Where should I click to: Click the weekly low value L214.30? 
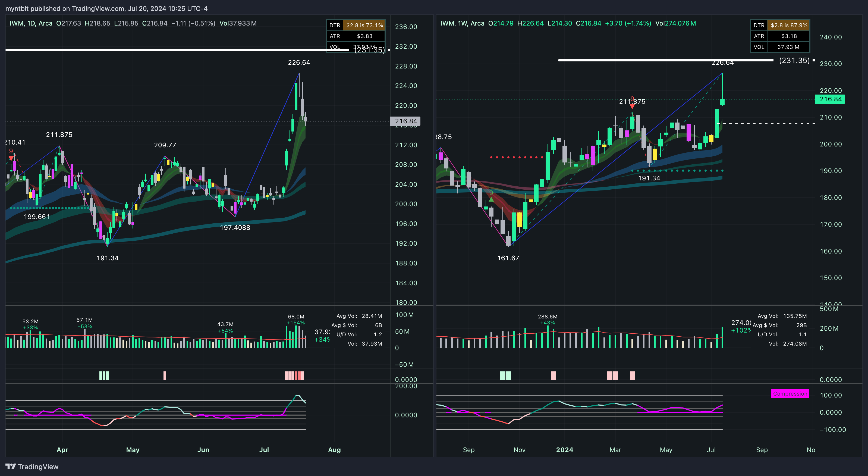point(560,23)
